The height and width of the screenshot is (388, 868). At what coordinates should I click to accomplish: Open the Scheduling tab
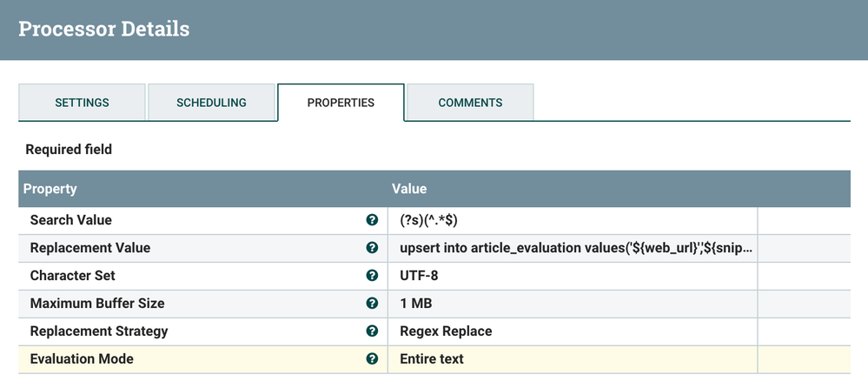point(211,103)
